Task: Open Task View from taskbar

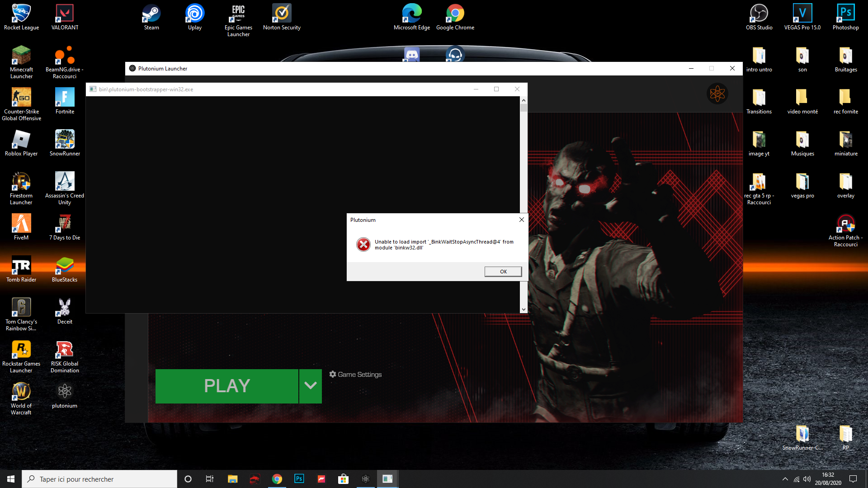Action: tap(210, 479)
